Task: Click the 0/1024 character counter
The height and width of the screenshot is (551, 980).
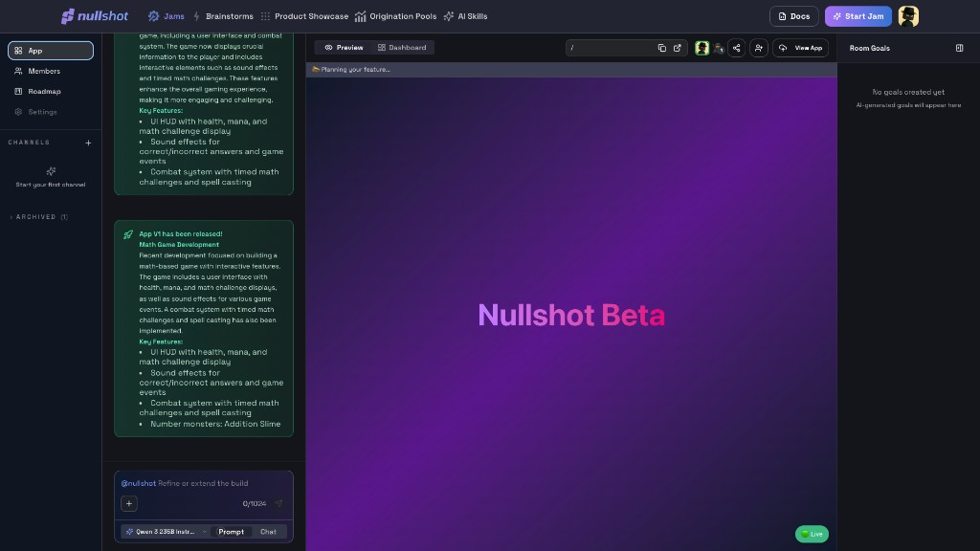Action: 255,503
